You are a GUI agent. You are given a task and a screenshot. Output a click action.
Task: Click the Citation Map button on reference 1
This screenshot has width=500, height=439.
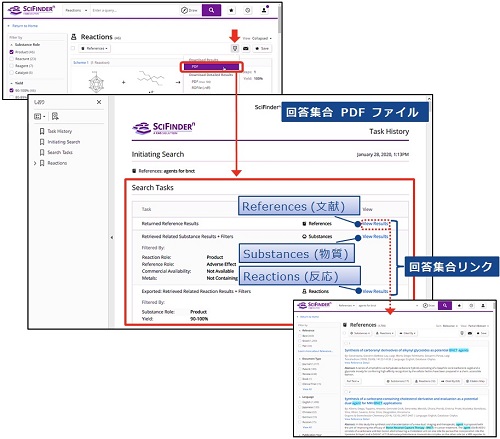click(x=477, y=381)
